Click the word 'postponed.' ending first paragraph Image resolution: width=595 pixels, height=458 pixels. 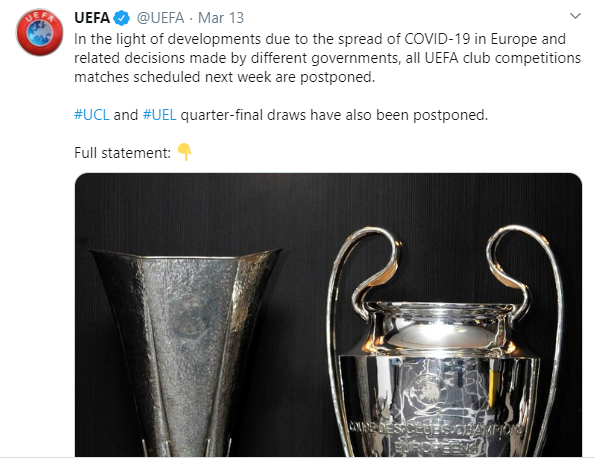[337, 77]
